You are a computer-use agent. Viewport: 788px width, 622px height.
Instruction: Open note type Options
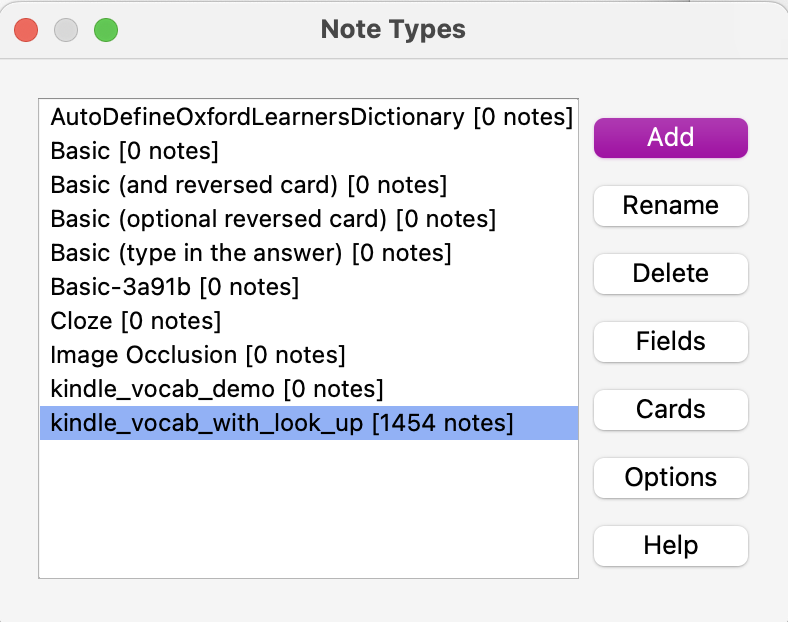670,478
